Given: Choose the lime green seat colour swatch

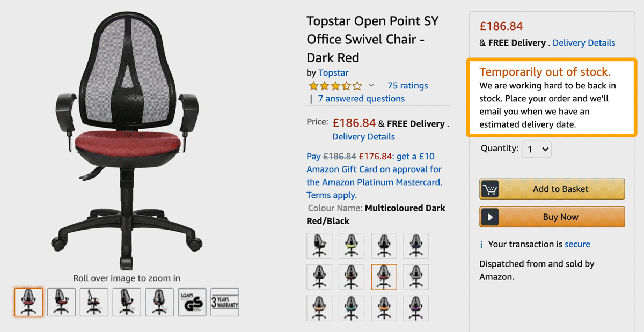Looking at the screenshot, I should 352,246.
